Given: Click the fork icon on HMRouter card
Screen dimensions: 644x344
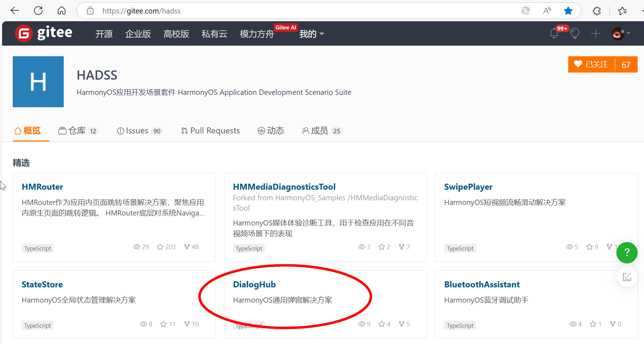Looking at the screenshot, I should (x=187, y=247).
